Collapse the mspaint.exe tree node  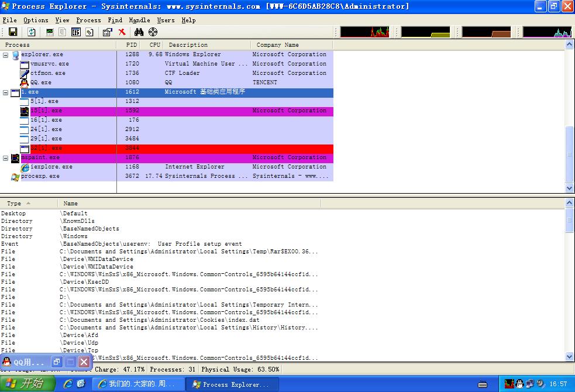click(x=6, y=158)
